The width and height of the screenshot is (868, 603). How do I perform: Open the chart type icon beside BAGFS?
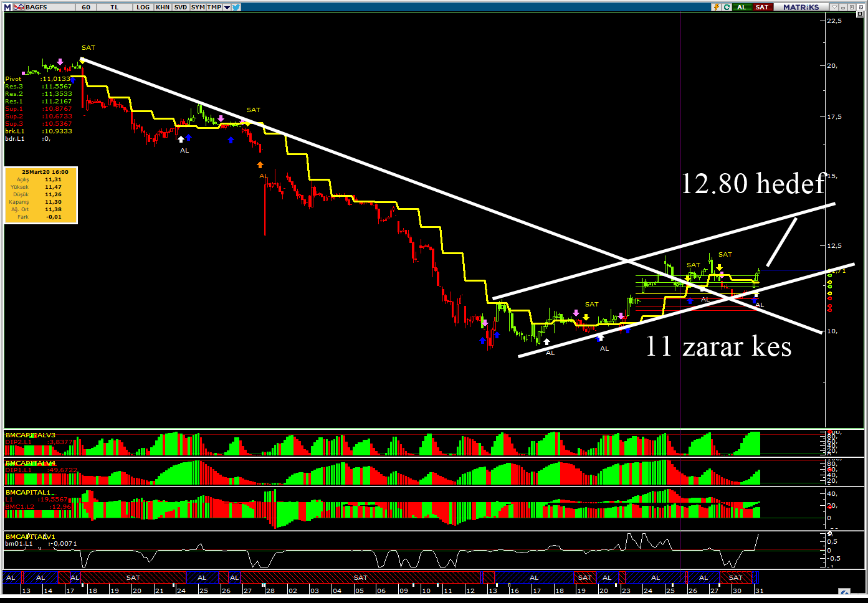click(19, 7)
